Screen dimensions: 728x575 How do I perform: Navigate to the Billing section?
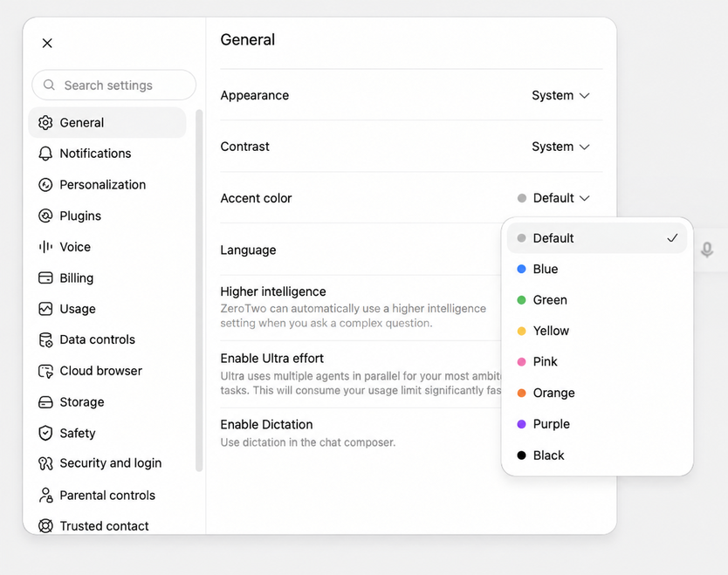click(x=107, y=278)
